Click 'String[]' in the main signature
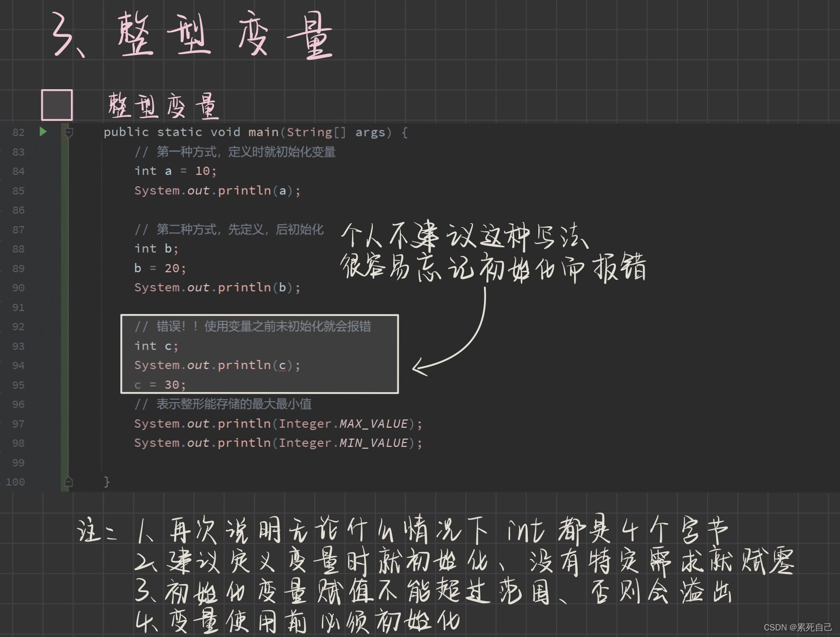Screen dimensions: 840x637 [x=316, y=132]
